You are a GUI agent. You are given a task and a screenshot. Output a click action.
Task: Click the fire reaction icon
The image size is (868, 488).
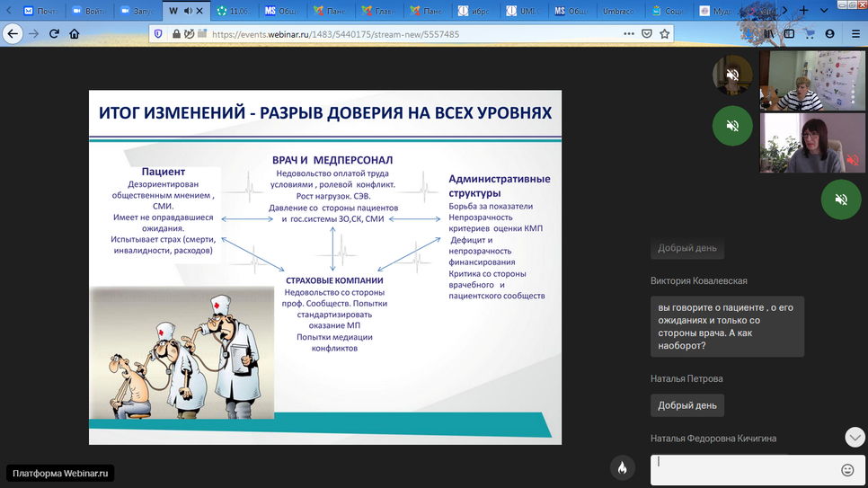click(x=622, y=468)
